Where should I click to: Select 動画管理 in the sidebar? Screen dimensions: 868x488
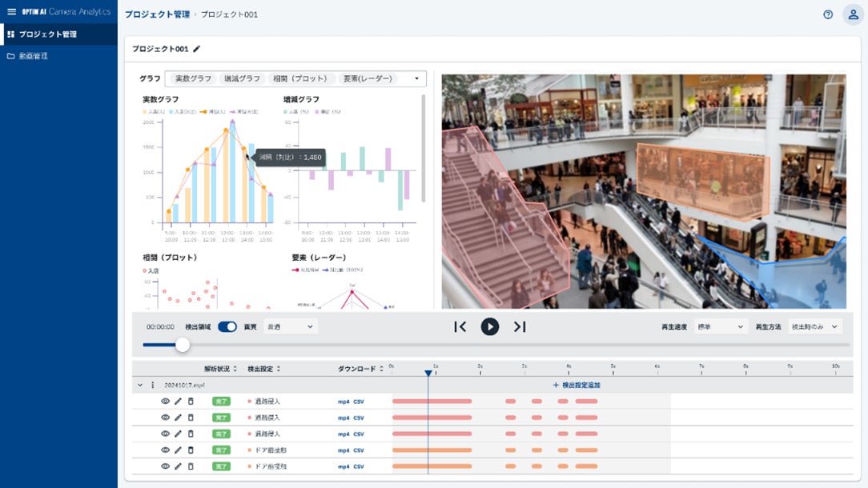pos(34,56)
